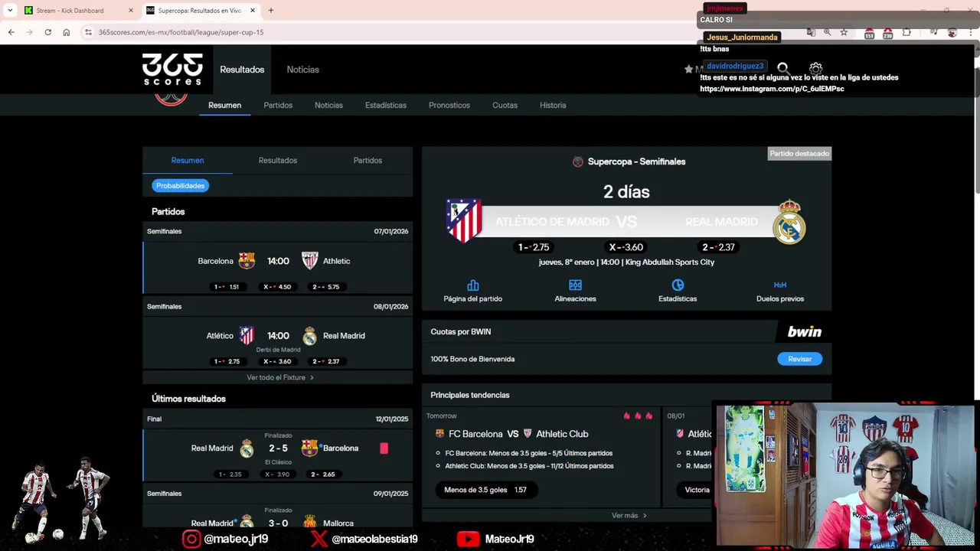980x551 pixels.
Task: Click the translate page icon
Action: point(811,32)
